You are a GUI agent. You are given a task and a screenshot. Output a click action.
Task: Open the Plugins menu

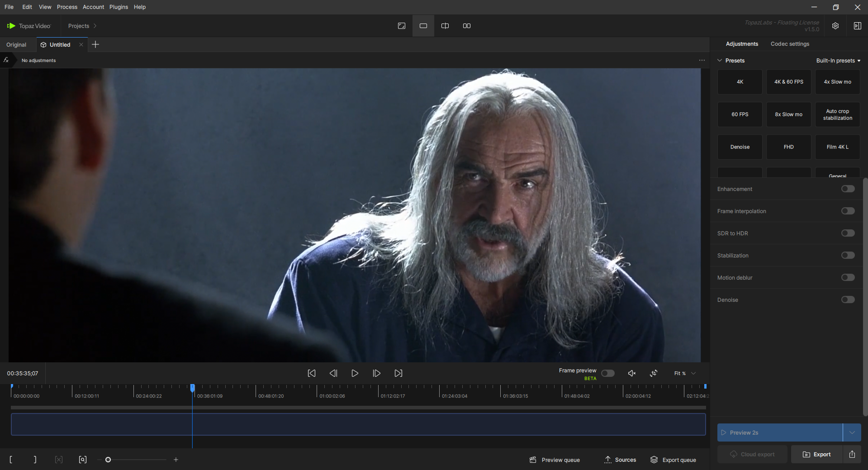click(x=119, y=7)
